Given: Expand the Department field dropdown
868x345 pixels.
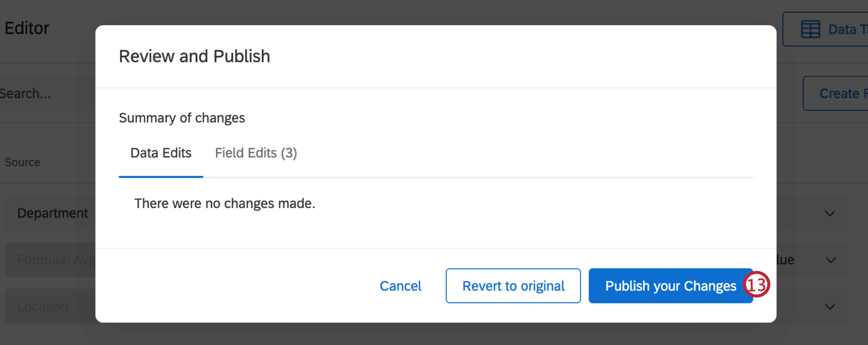Looking at the screenshot, I should [829, 213].
